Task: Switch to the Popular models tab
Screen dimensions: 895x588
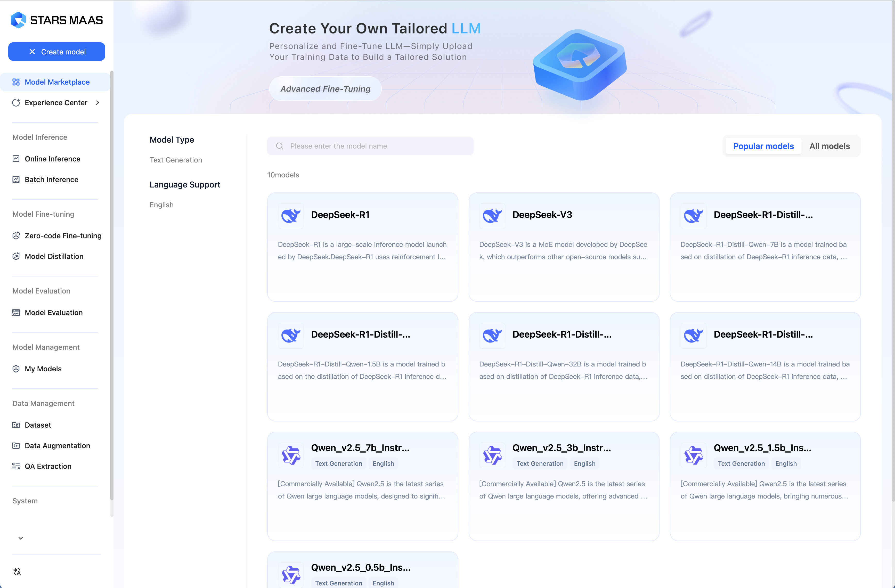Action: 763,146
